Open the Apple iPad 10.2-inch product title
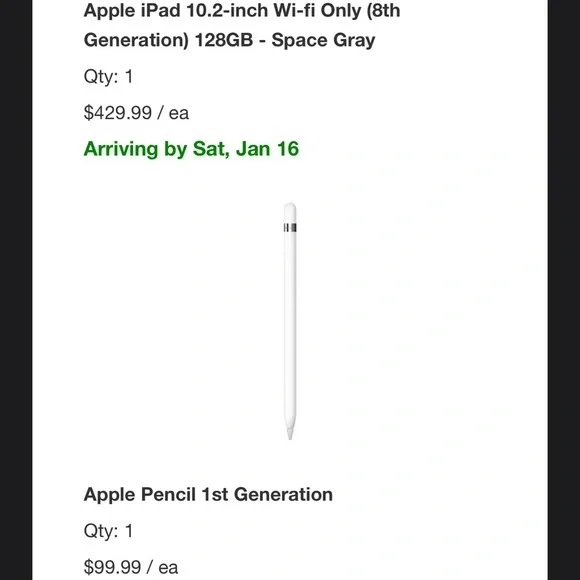The image size is (580, 580). click(242, 25)
